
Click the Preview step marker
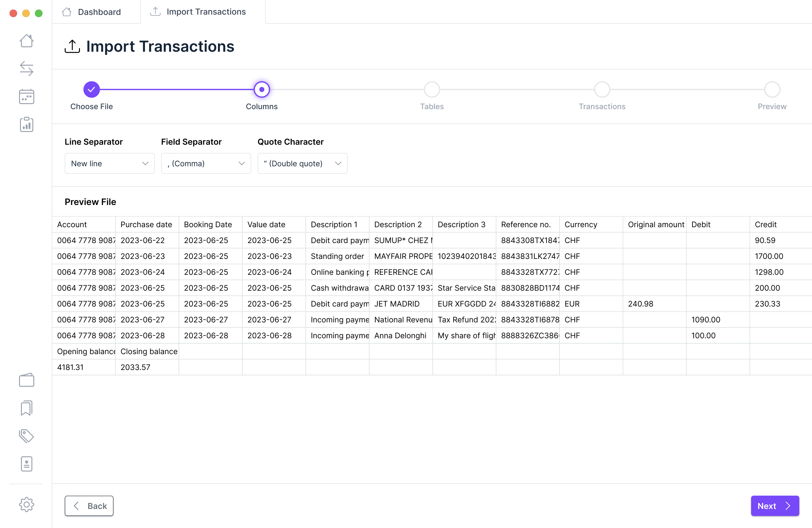click(772, 89)
